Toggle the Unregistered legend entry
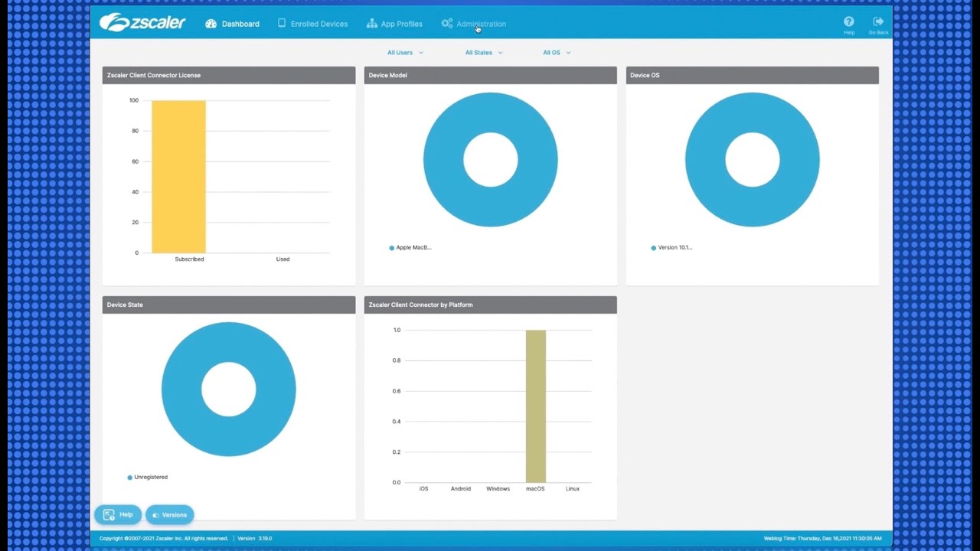The height and width of the screenshot is (551, 980). (148, 477)
